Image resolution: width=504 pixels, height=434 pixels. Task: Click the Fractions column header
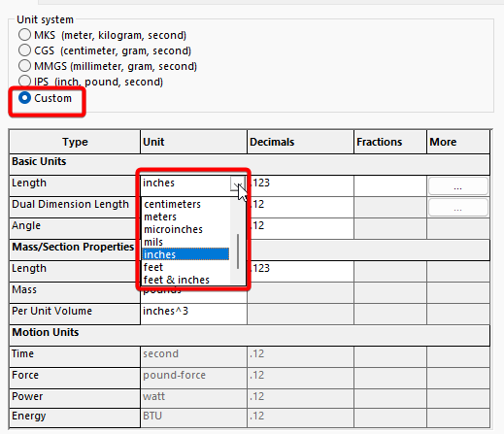coord(390,142)
